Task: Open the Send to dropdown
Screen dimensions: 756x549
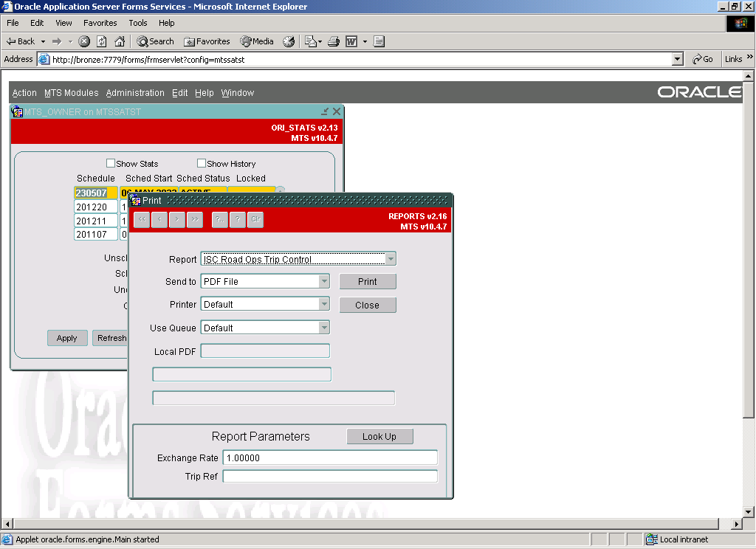Action: (x=324, y=281)
